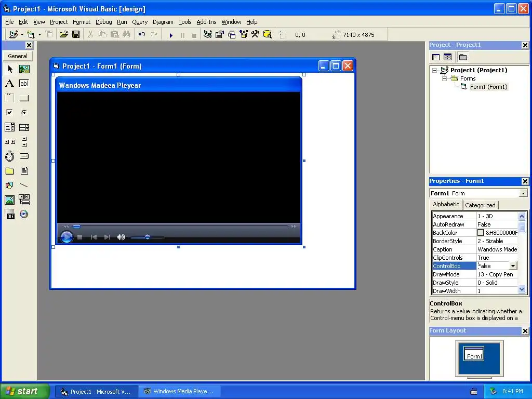The width and height of the screenshot is (532, 399).
Task: Open the Properties Window toolbar icon
Action: coord(220,35)
